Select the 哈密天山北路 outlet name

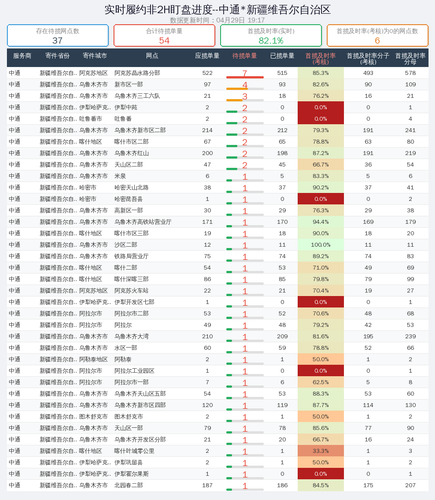(131, 187)
